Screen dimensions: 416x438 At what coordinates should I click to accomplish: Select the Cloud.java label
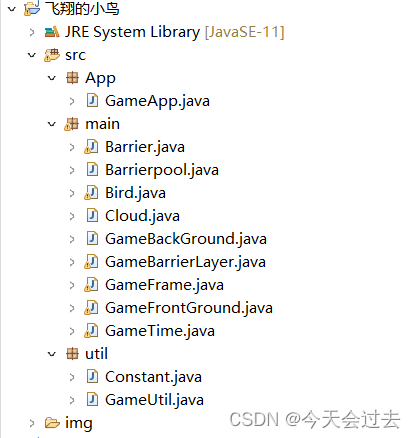click(142, 216)
